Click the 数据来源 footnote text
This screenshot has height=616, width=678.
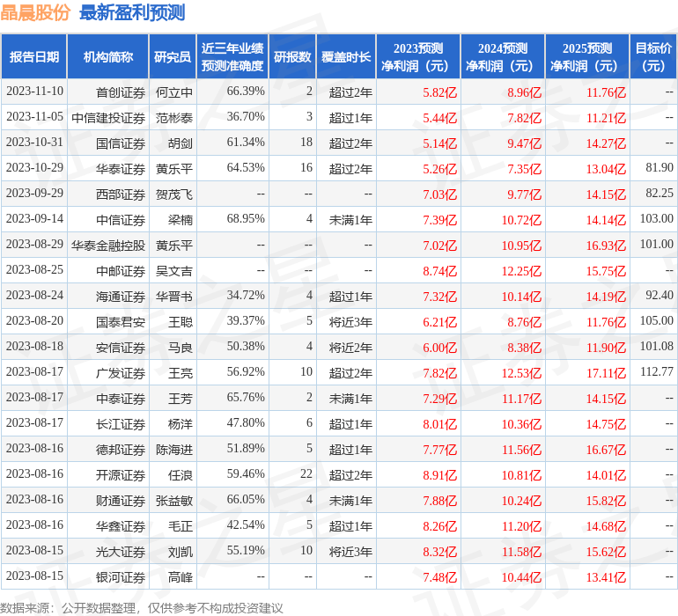[142, 608]
